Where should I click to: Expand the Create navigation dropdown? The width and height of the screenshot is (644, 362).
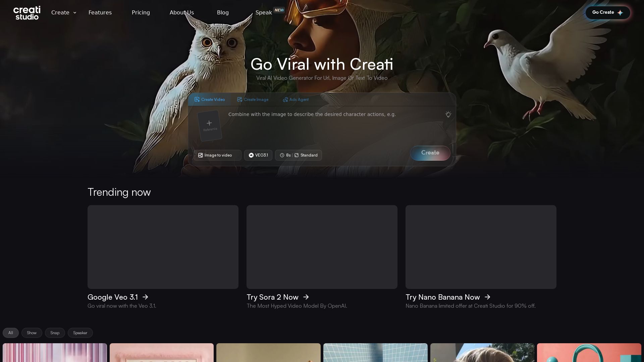[x=64, y=12]
